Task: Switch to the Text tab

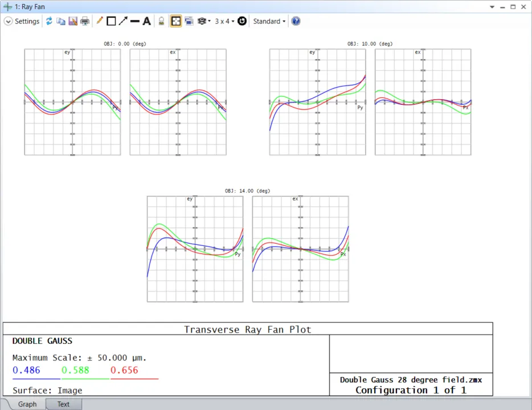Action: pyautogui.click(x=63, y=404)
